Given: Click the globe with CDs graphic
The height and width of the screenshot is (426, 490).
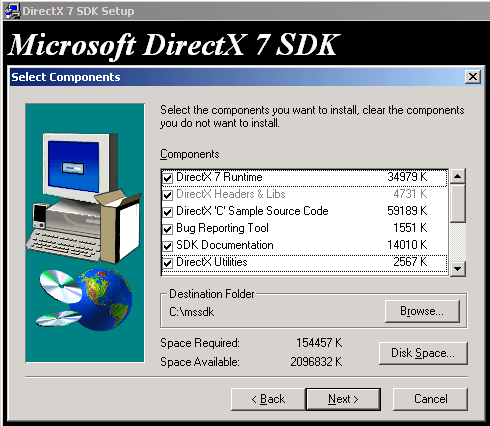Looking at the screenshot, I should tap(85, 298).
